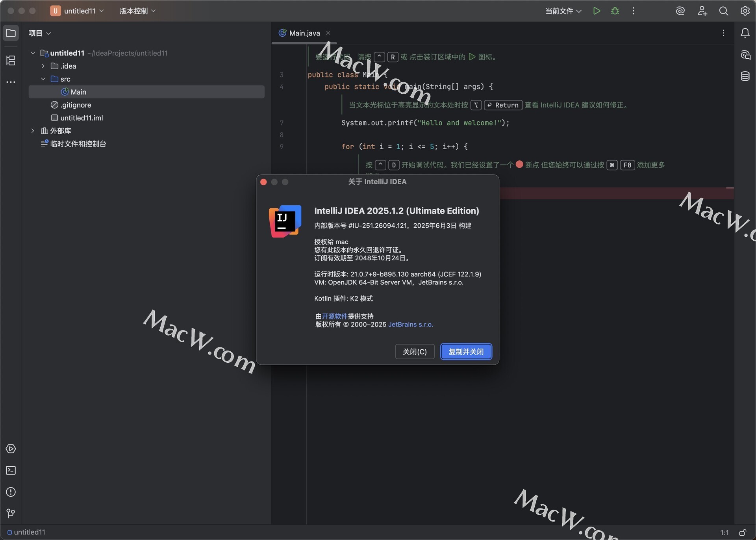756x540 pixels.
Task: Open the 开源软件 link
Action: tap(335, 316)
